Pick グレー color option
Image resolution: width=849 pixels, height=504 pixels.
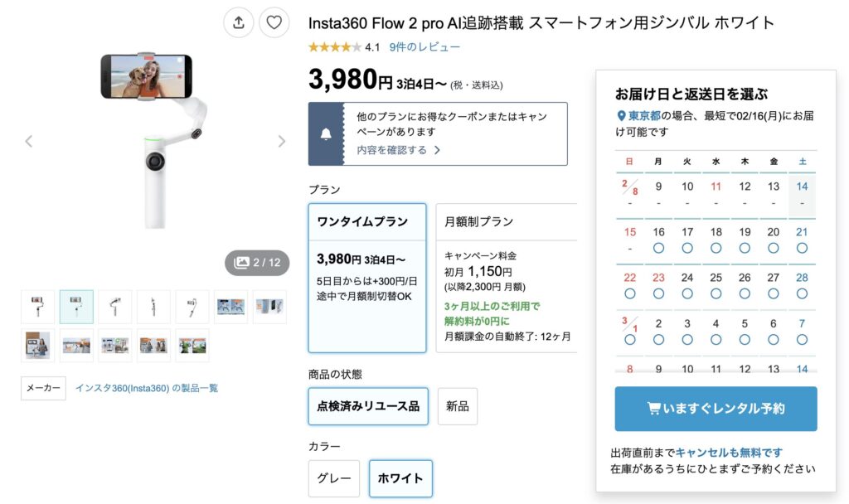pos(334,478)
